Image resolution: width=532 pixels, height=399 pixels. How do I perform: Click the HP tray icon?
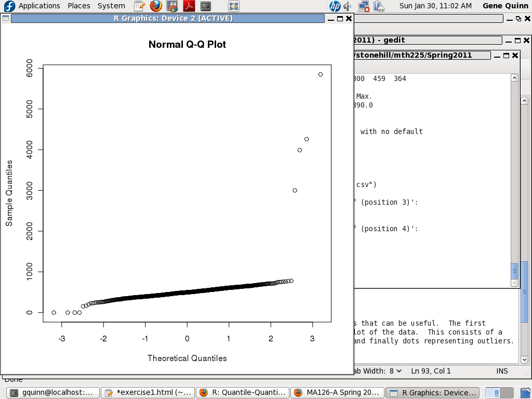tap(335, 6)
